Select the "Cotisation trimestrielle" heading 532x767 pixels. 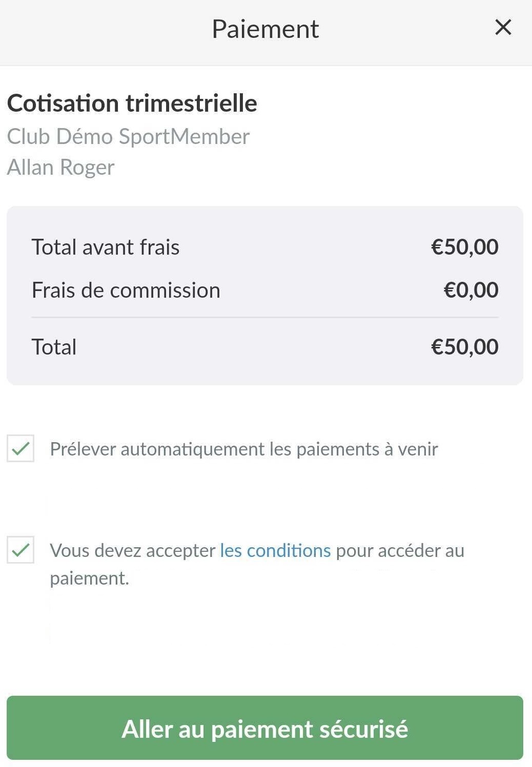click(x=132, y=103)
